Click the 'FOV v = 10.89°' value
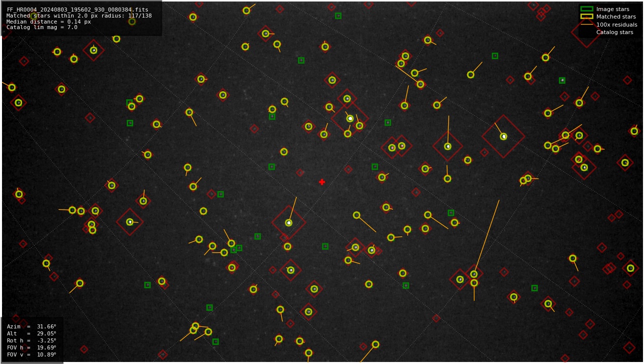Screen dimensions: 644x364 [32, 354]
